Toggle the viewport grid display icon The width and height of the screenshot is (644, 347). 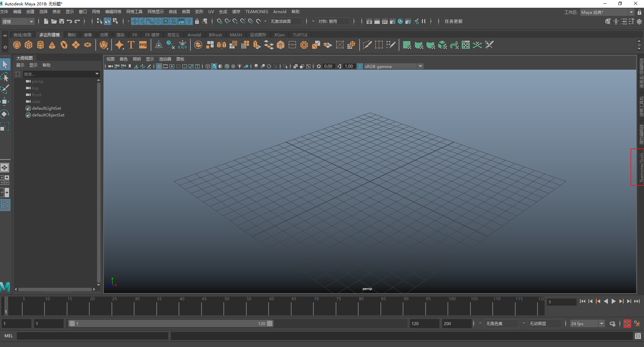pos(159,66)
